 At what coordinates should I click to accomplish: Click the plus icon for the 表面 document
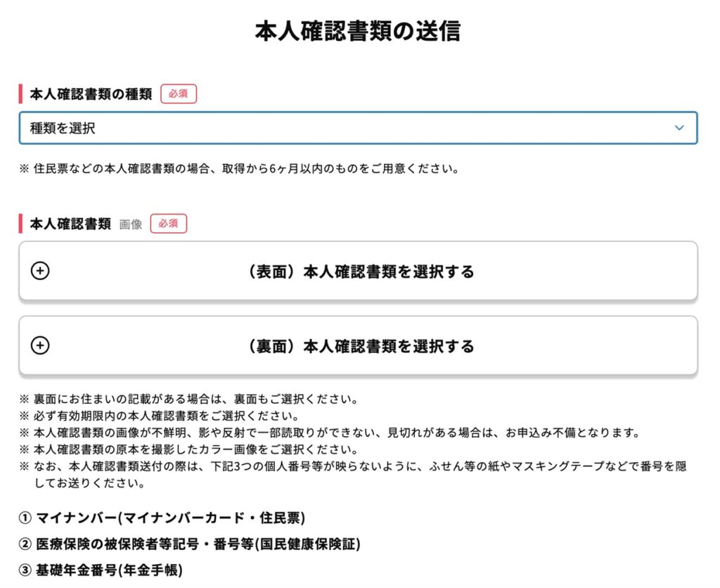[x=40, y=271]
